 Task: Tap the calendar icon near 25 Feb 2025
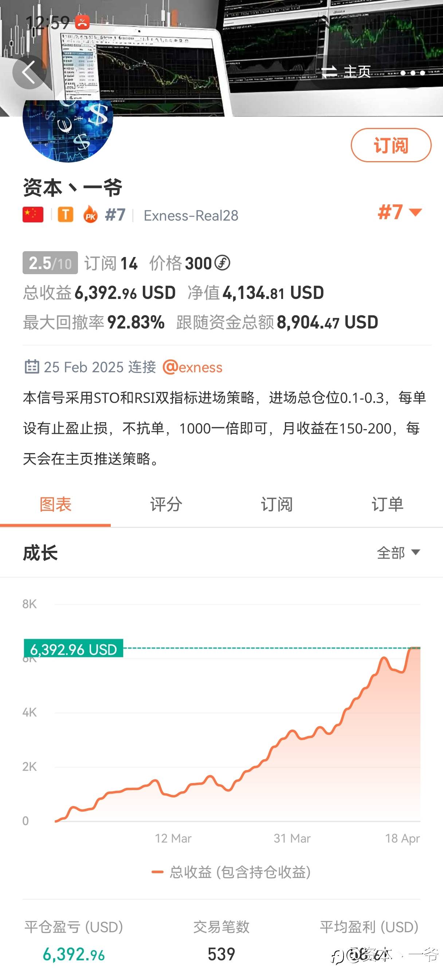tap(32, 367)
